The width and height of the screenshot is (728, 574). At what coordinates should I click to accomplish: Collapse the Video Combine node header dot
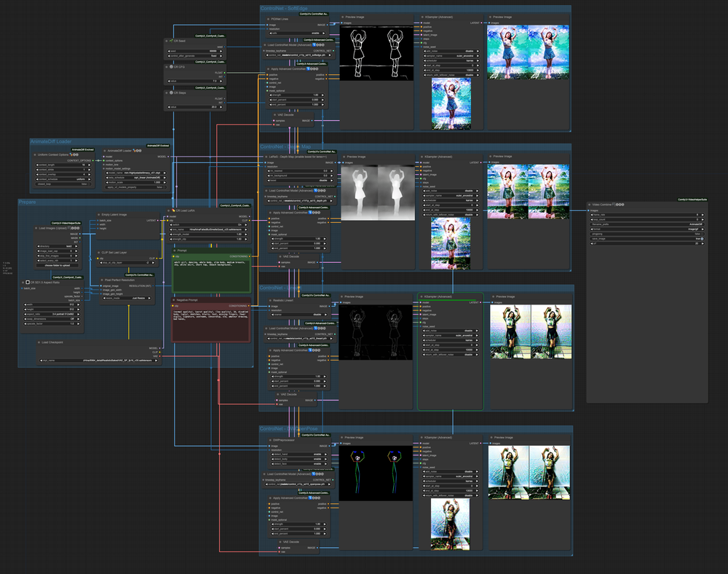589,205
